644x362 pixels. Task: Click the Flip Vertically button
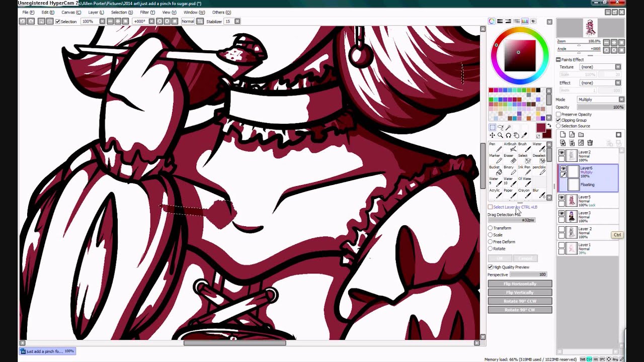point(520,293)
